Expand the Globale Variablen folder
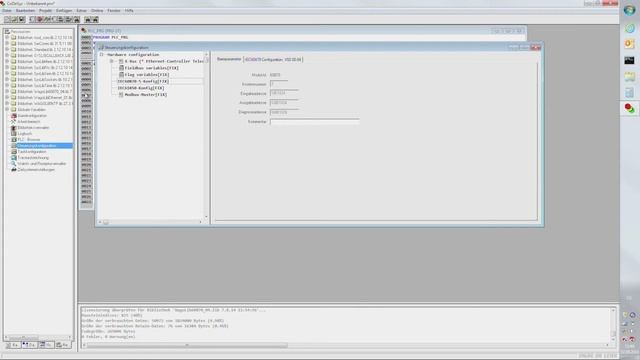The height and width of the screenshot is (360, 640). 7,109
